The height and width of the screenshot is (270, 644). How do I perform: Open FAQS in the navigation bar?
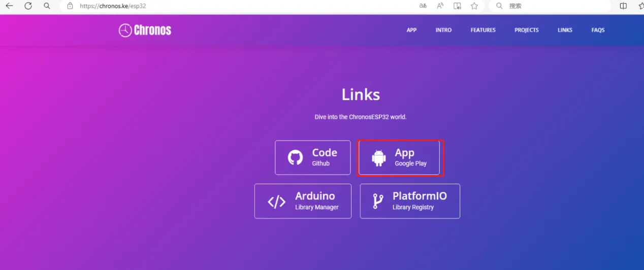(x=598, y=30)
